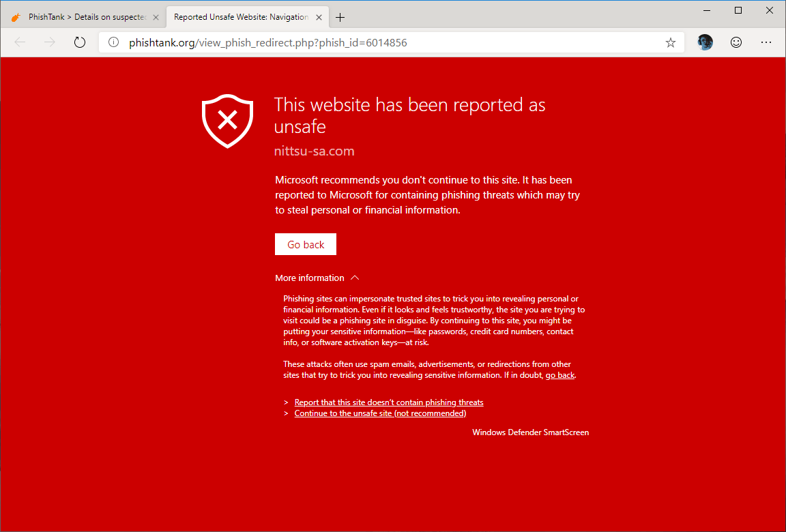Screen dimensions: 786x532
Task: Reload the page with refresh icon
Action: 80,42
